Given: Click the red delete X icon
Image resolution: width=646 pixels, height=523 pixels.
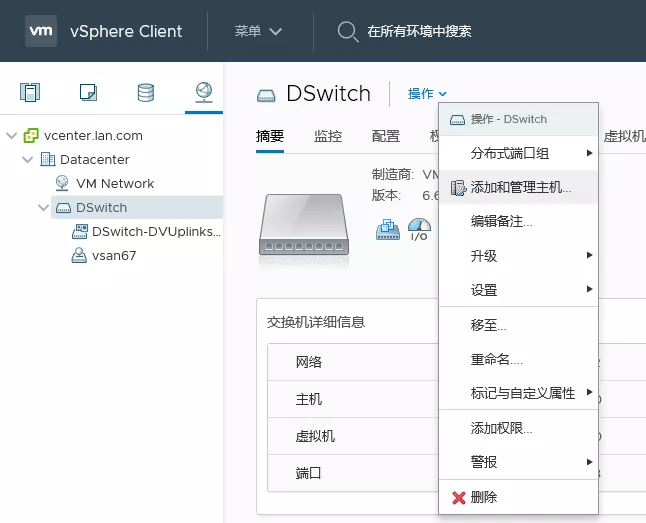Looking at the screenshot, I should 459,497.
